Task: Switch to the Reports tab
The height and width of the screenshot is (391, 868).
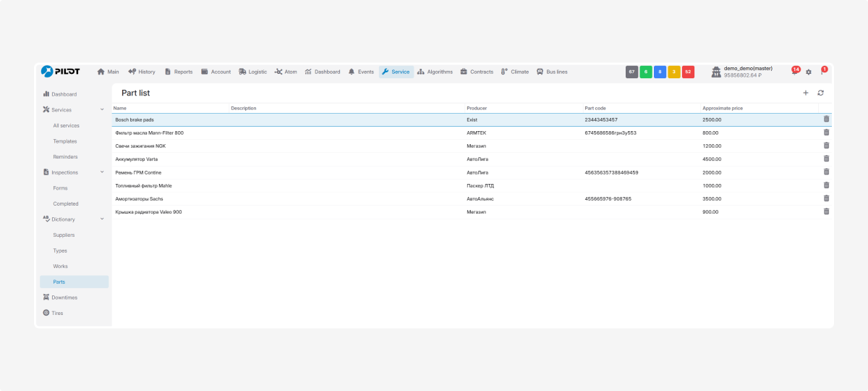Action: coord(179,72)
